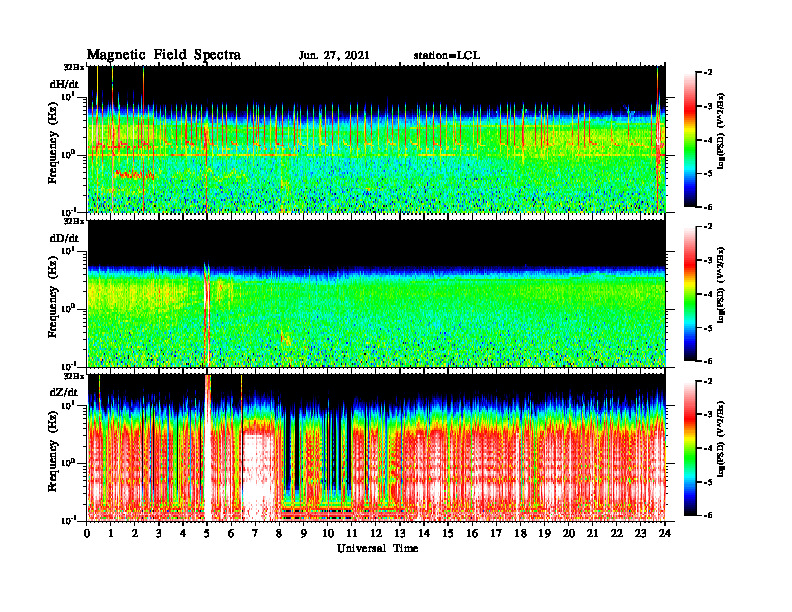Click "log(PSD) (V^2/Hz)" label beside dZ/dt color bar
This screenshot has width=792, height=612.
click(x=721, y=439)
